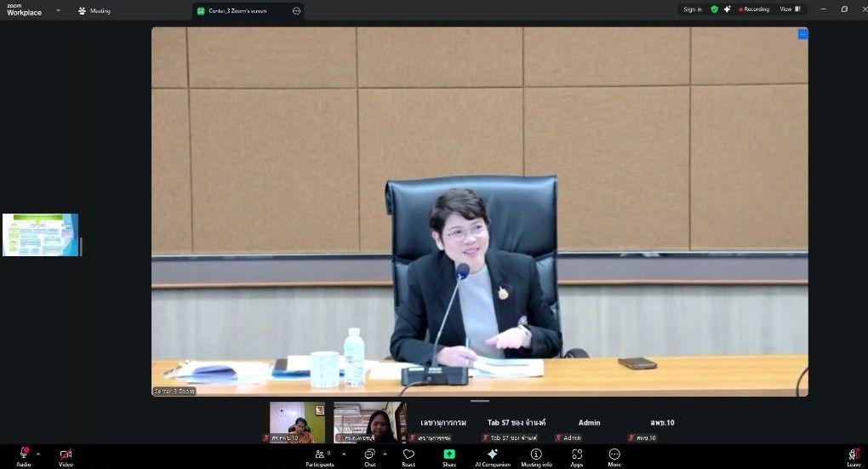This screenshot has width=868, height=469.
Task: Open the Chat panel
Action: click(370, 455)
